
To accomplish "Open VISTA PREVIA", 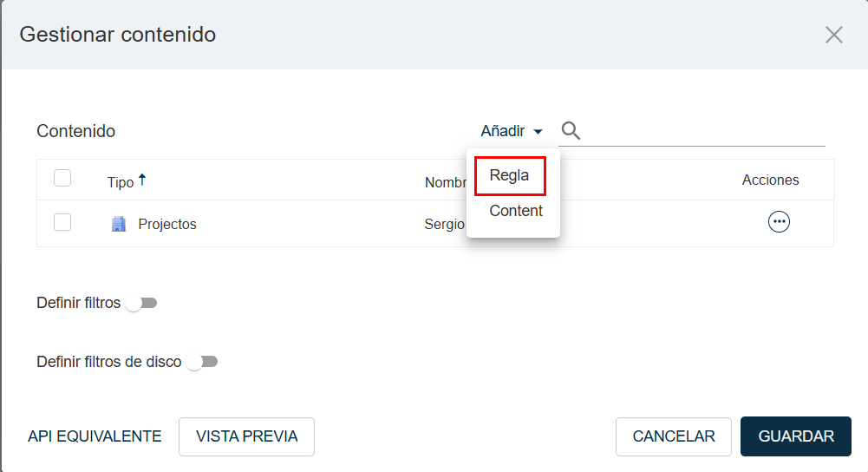I will click(x=246, y=436).
